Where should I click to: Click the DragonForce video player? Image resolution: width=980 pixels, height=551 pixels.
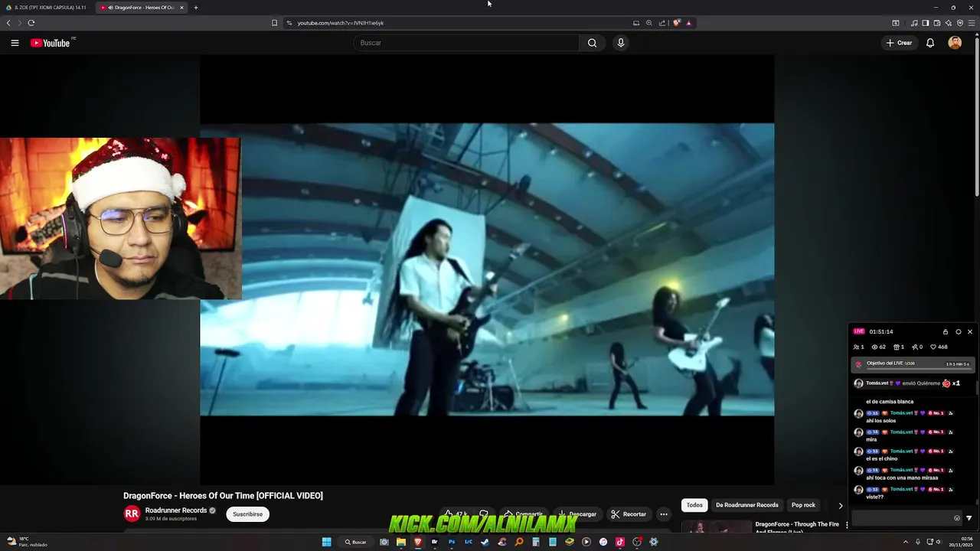pyautogui.click(x=487, y=269)
